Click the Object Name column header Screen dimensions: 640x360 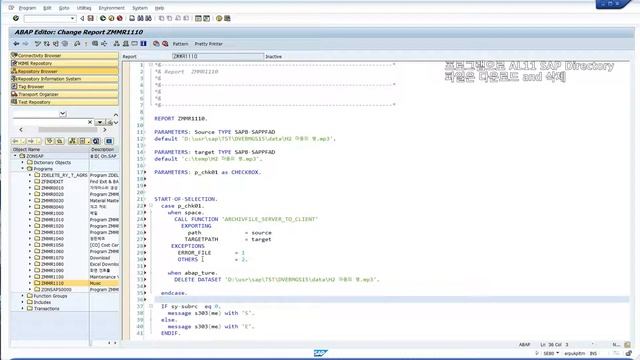coord(50,150)
